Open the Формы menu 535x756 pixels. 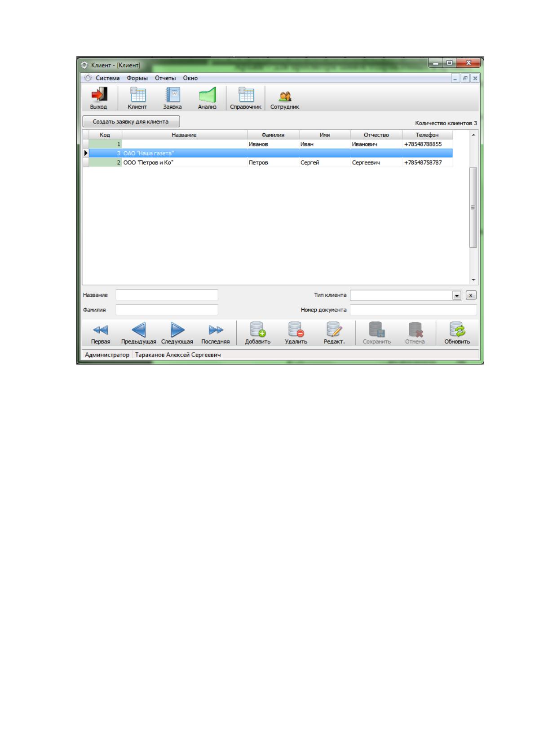click(x=137, y=78)
